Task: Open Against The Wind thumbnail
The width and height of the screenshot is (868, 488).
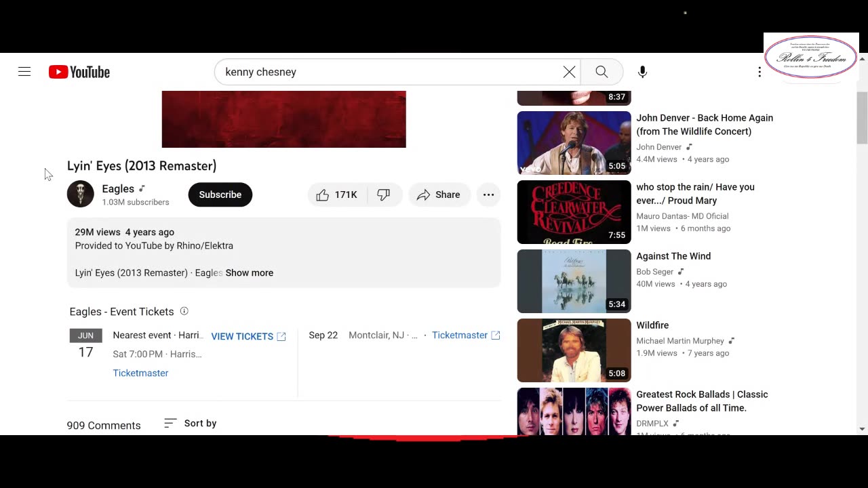Action: (x=574, y=281)
